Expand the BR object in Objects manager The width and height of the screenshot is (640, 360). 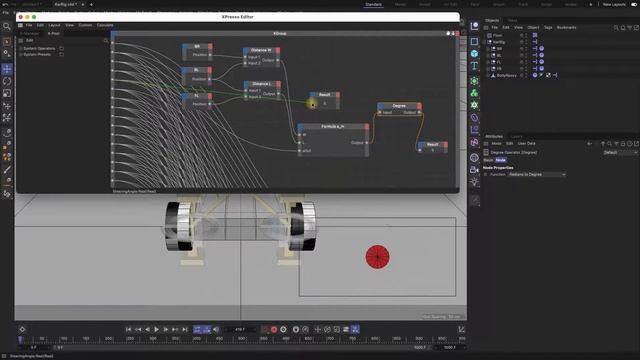[x=488, y=49]
